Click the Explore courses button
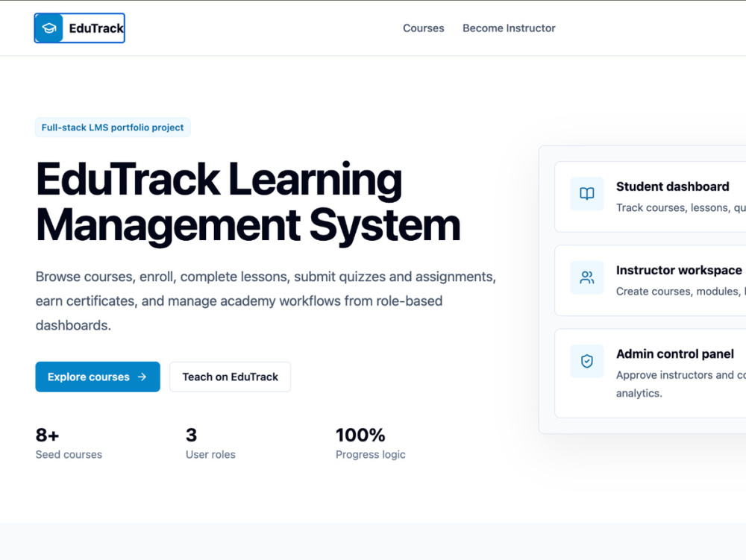This screenshot has height=560, width=746. point(98,377)
